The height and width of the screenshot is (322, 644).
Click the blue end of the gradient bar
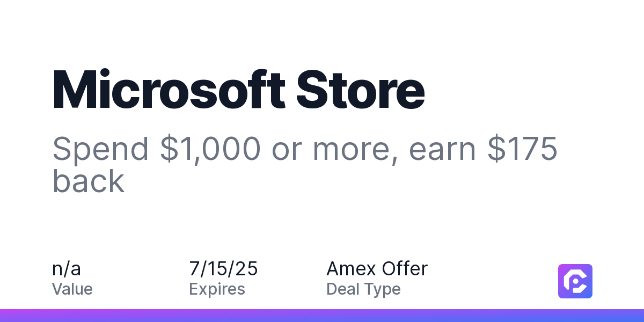(x=617, y=316)
